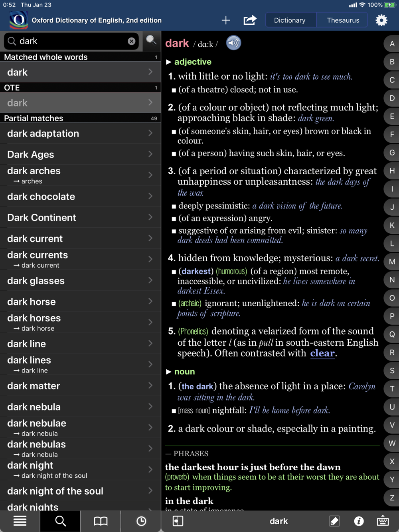Toggle the sidebar panel icon
The image size is (399, 532).
tap(178, 521)
